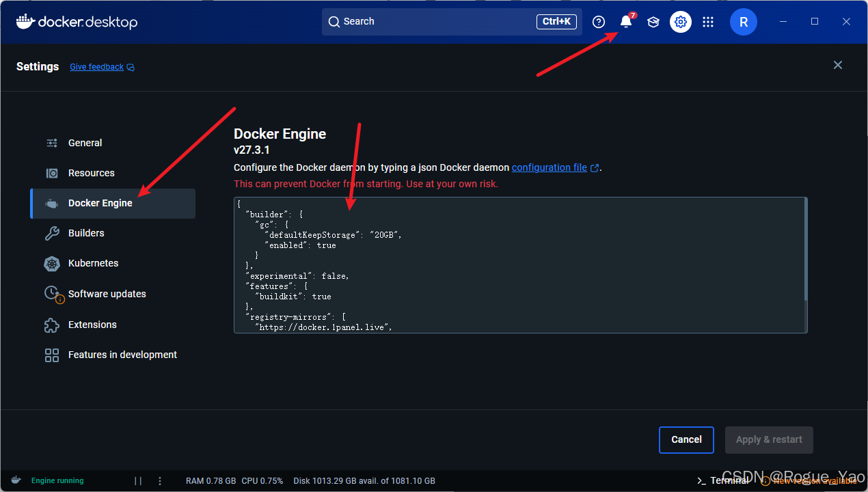Click the Docker Engine page heading
The image size is (868, 492).
(x=280, y=134)
